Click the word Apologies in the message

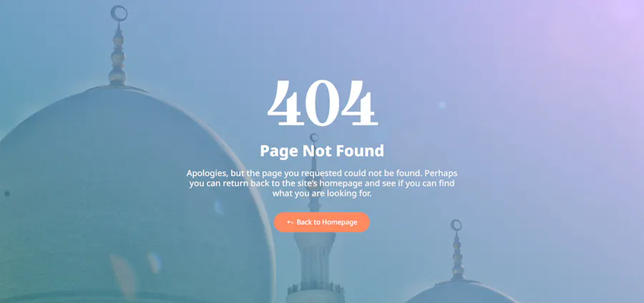click(206, 173)
